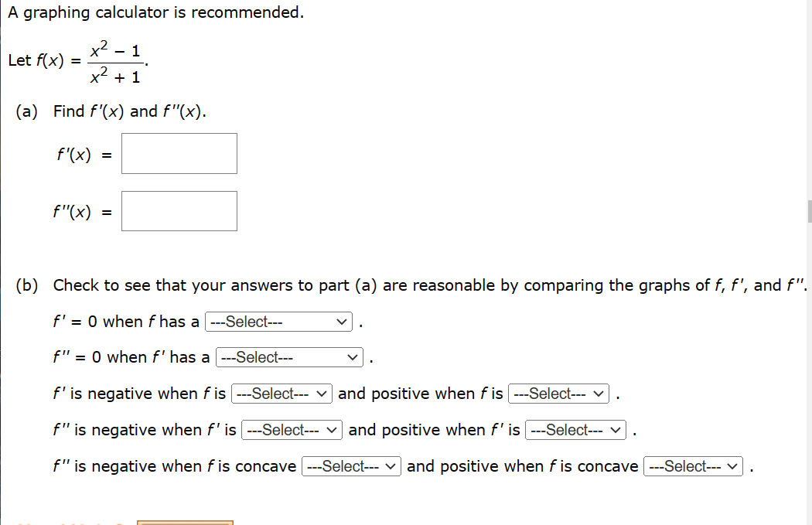Click the chevron on the final concave dropdown
This screenshot has width=812, height=525.
point(735,466)
